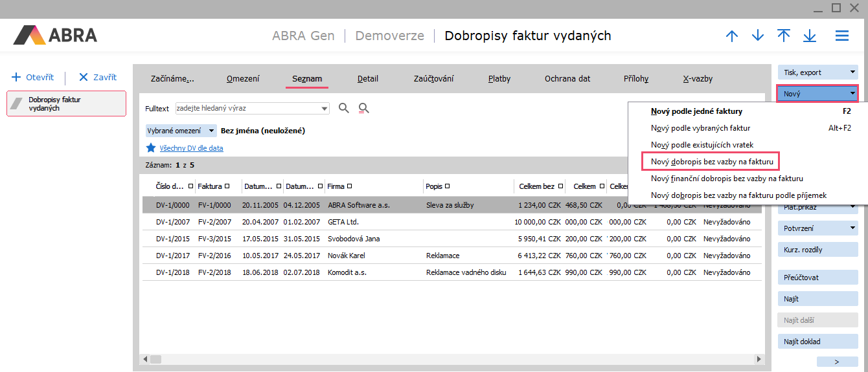Select Nový dobropis bez vazby na fakturu
Viewport: 868px width, 372px height.
coord(711,161)
